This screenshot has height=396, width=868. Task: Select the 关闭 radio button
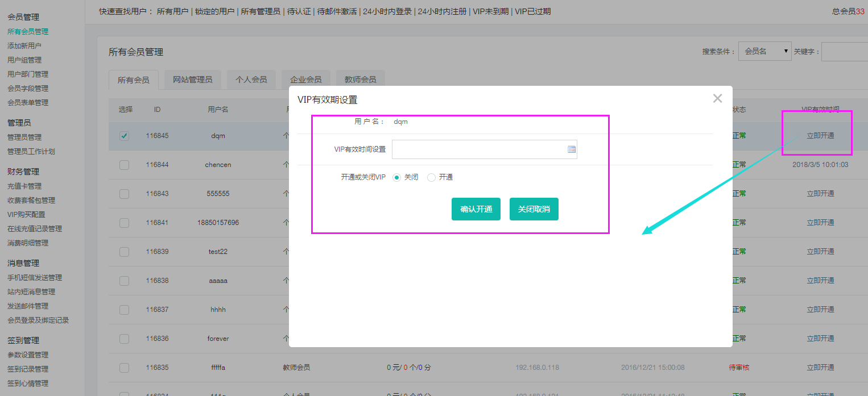pyautogui.click(x=397, y=177)
